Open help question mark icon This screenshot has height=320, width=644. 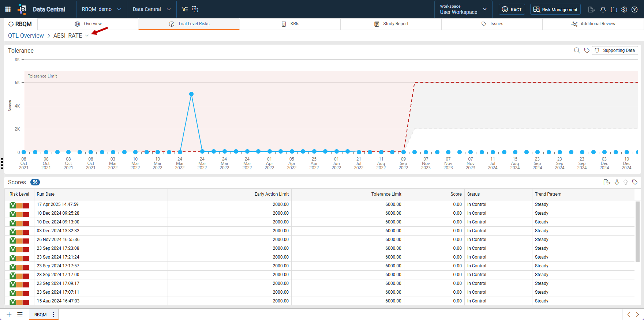click(x=634, y=10)
